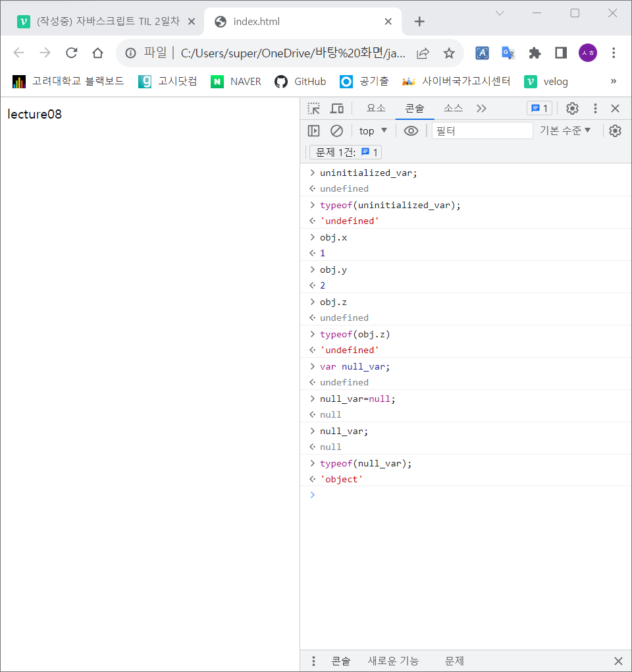Image resolution: width=632 pixels, height=672 pixels.
Task: Switch to the '콘솔' Console tab
Action: [x=415, y=109]
